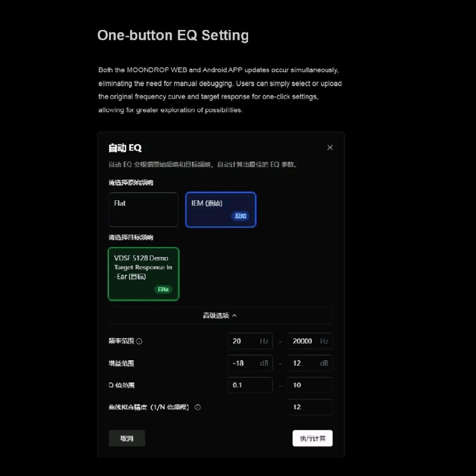Edit the 曲线拟合精度 curve fitting precision field
The height and width of the screenshot is (476, 476).
(x=310, y=407)
